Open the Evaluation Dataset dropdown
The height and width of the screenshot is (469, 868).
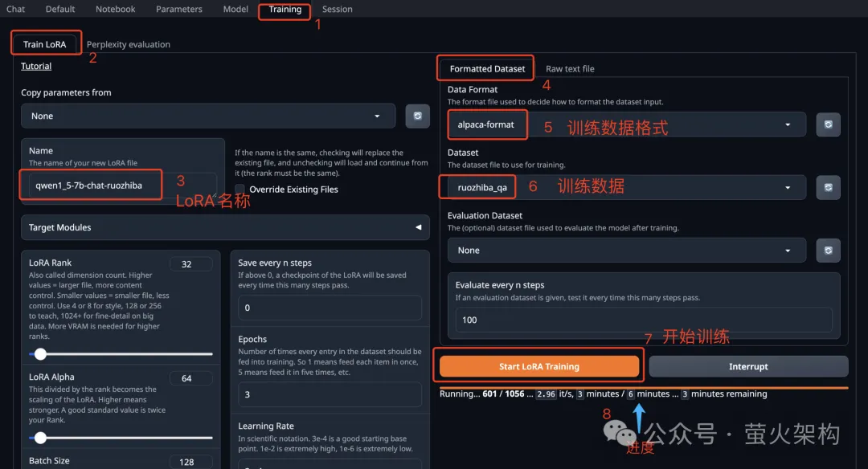pos(627,251)
